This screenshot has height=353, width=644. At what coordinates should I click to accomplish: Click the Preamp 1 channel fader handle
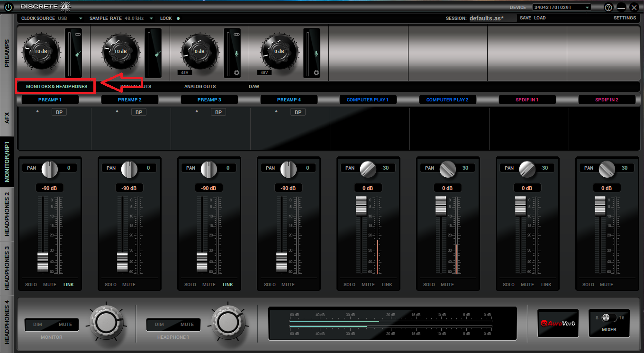[43, 262]
